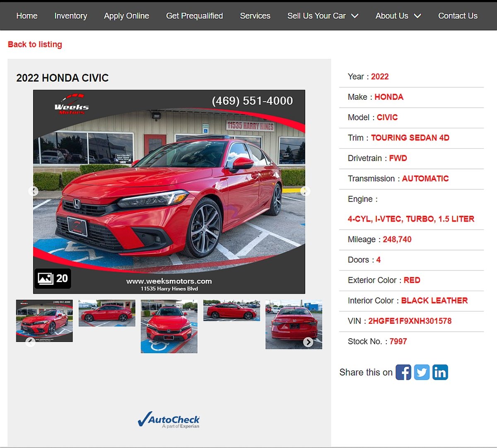Select the front three-quarter view thumbnail

[x=44, y=321]
